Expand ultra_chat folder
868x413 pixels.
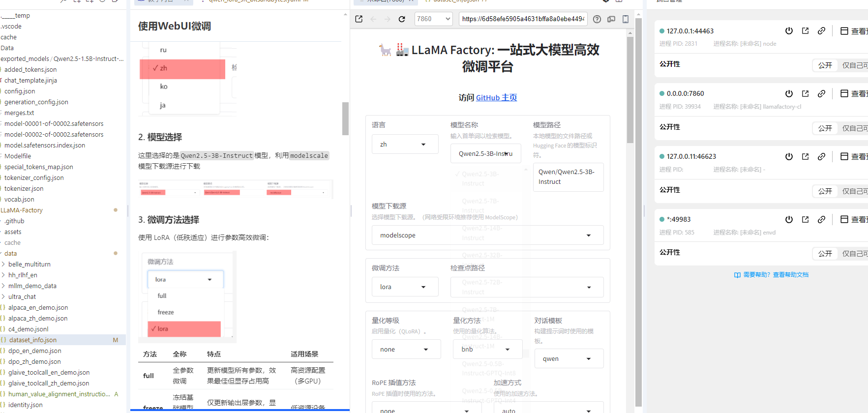click(22, 296)
